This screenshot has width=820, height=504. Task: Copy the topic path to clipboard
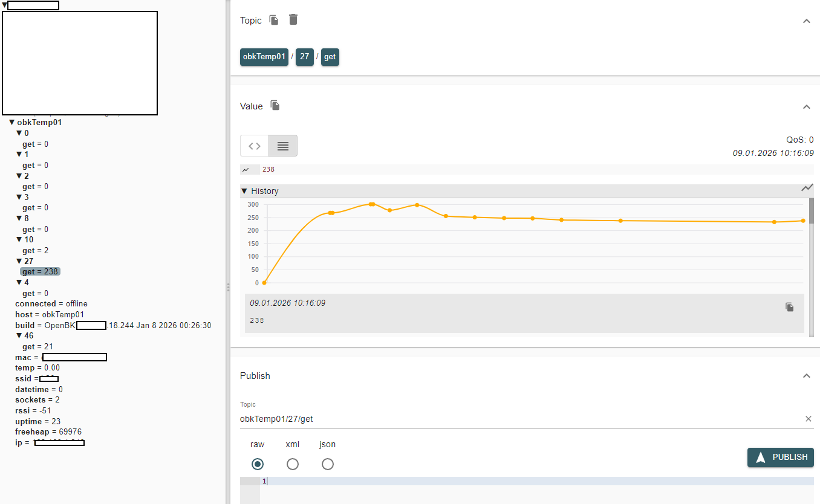[x=274, y=20]
